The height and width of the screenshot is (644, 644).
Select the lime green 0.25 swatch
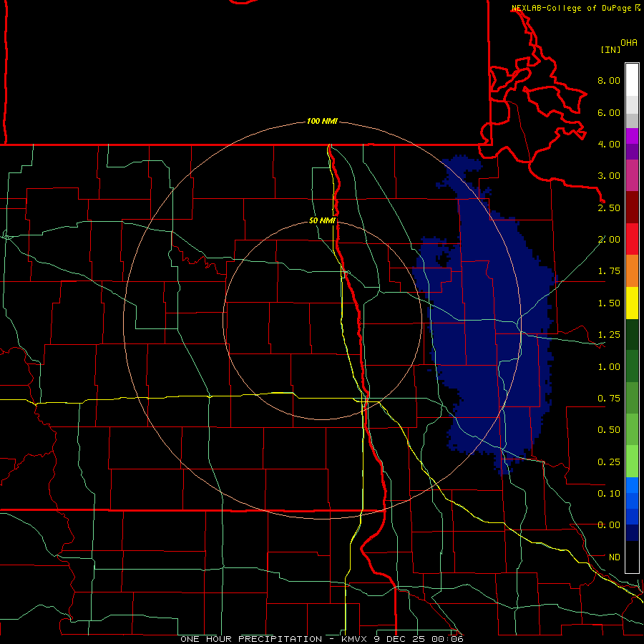point(632,462)
